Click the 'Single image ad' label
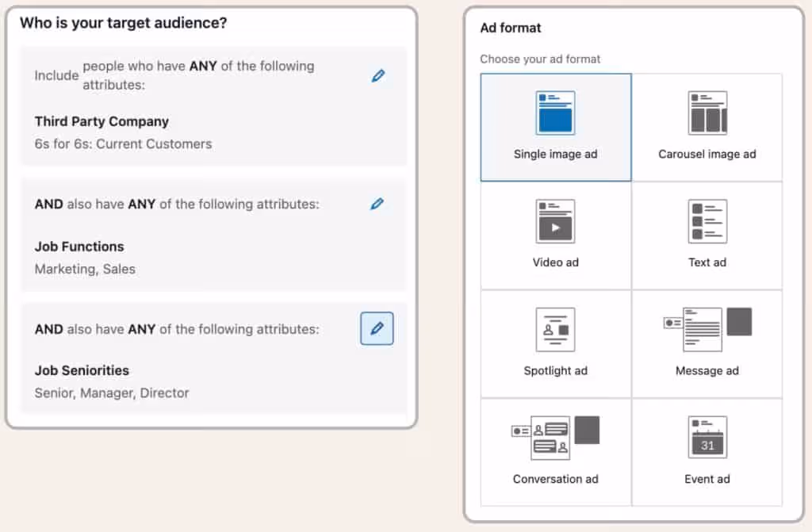 [x=555, y=154]
